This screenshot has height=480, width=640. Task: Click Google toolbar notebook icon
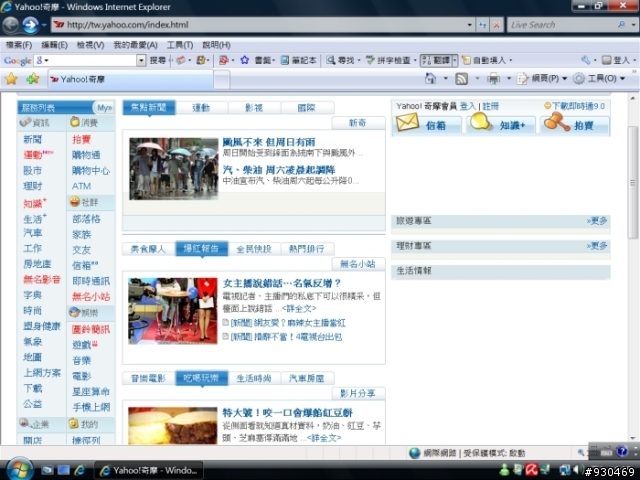click(x=285, y=60)
